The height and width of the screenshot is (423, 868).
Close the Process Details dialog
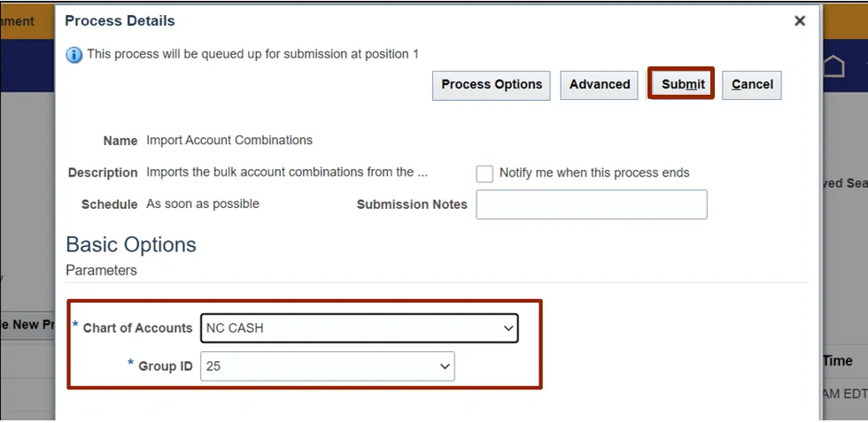coord(799,20)
